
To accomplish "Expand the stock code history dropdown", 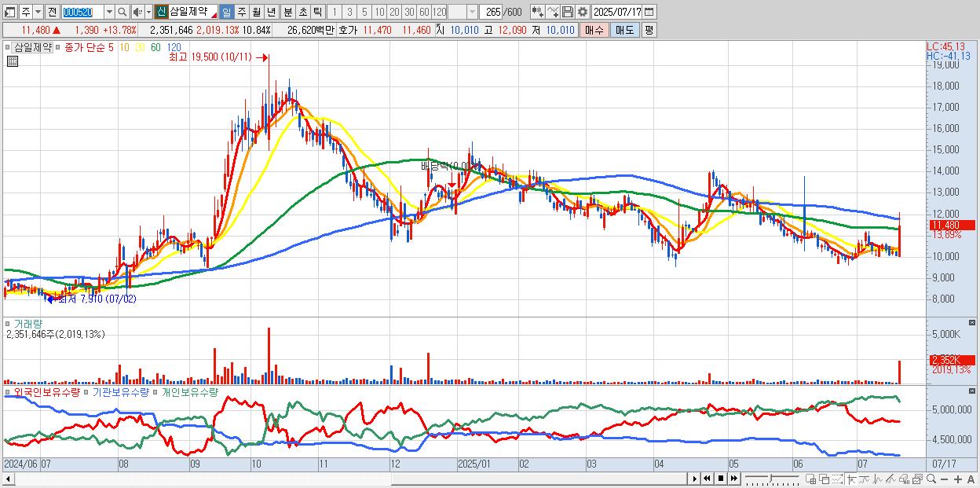I will point(109,12).
